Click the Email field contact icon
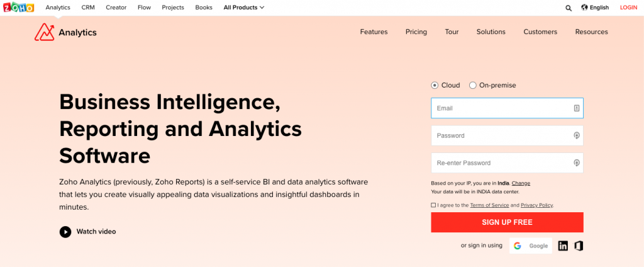644x267 pixels. coord(576,108)
